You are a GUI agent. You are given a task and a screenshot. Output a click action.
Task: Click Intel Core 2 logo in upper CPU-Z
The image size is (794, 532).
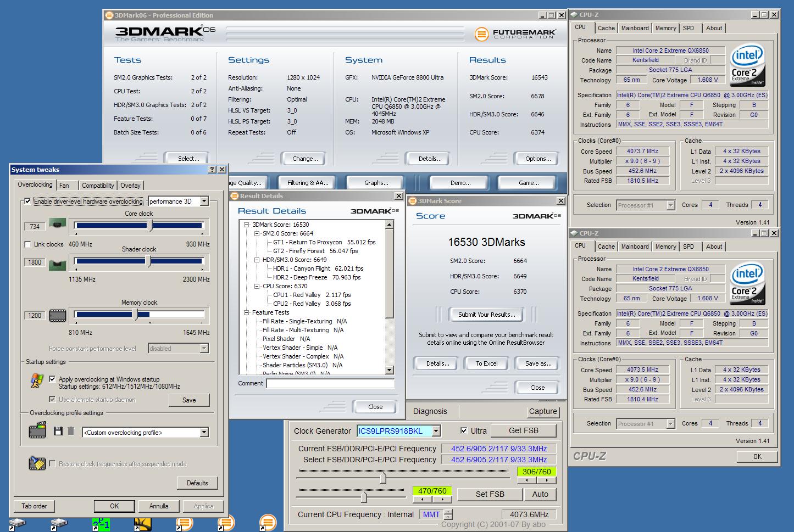point(747,65)
